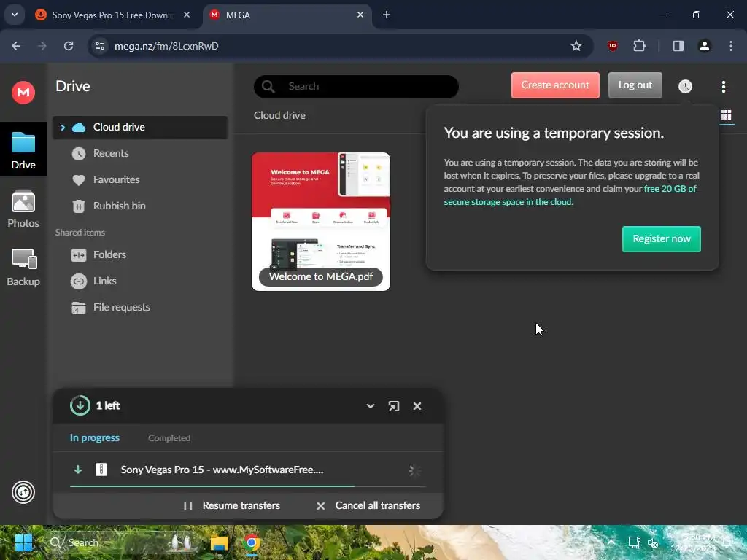Open Chrome three-dot menu

730,46
